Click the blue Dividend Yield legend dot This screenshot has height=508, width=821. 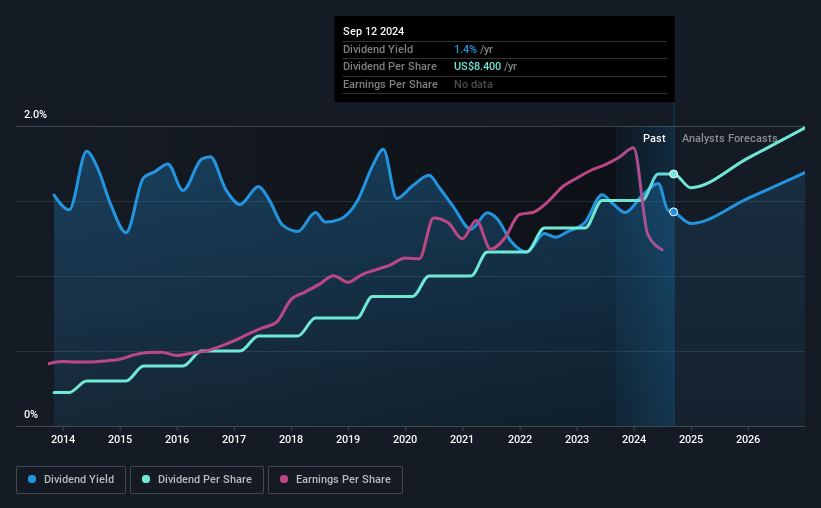(x=32, y=479)
